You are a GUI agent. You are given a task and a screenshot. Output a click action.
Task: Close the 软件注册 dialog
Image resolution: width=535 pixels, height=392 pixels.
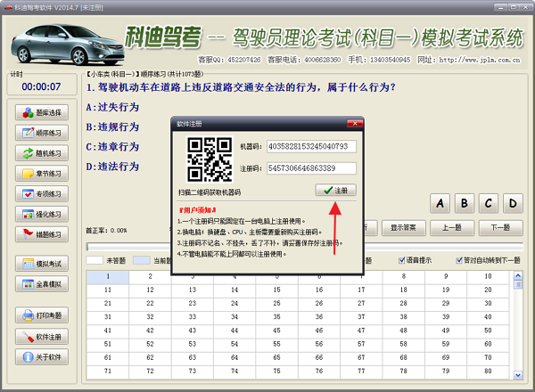click(355, 124)
